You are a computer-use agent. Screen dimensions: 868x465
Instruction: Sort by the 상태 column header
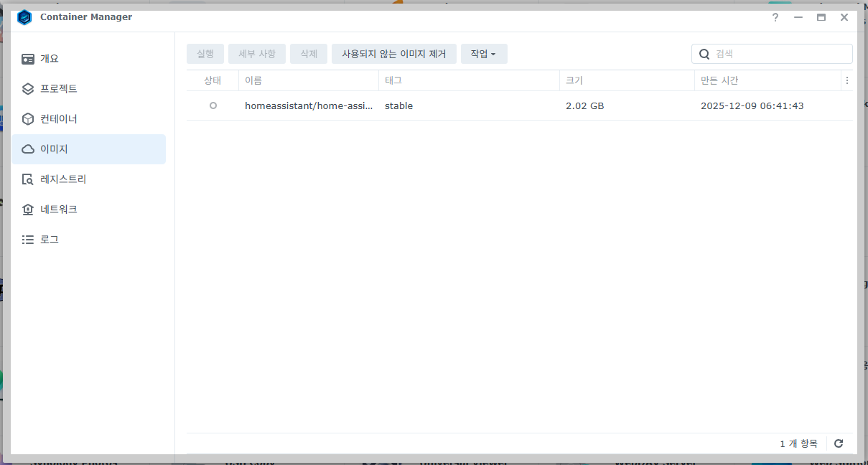coord(213,80)
